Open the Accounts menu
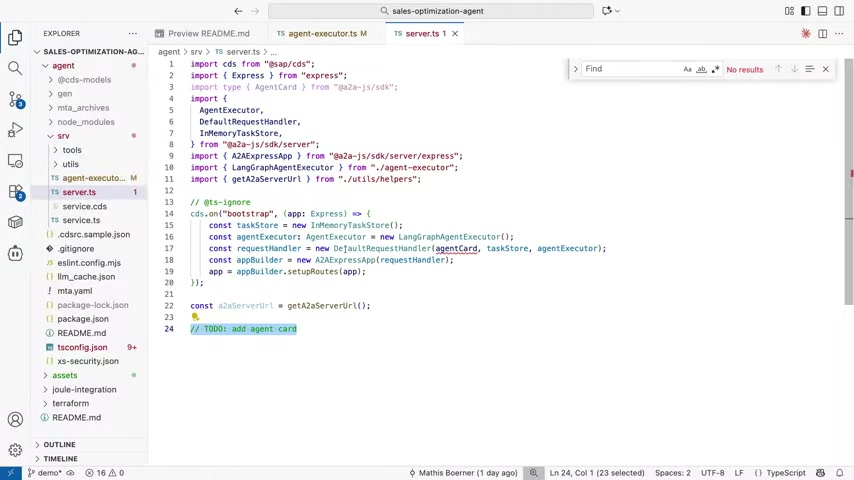The height and width of the screenshot is (480, 854). pos(15,419)
